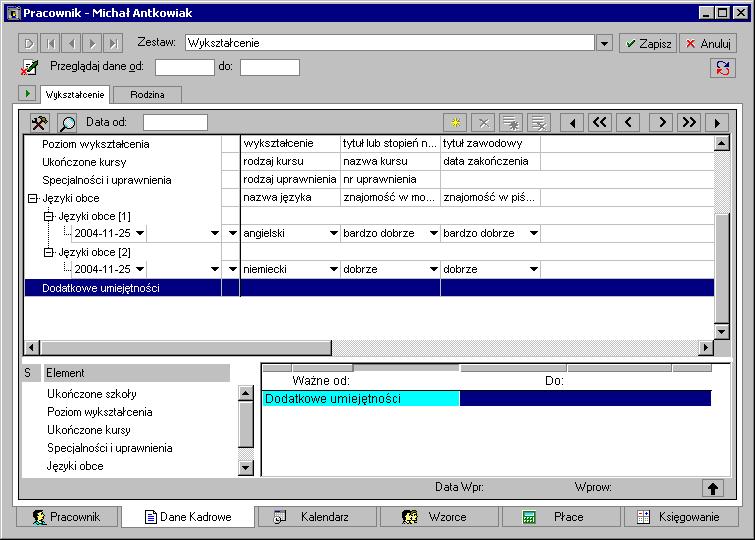Go to last employee record
Screen dimensions: 755x540
pyautogui.click(x=113, y=43)
